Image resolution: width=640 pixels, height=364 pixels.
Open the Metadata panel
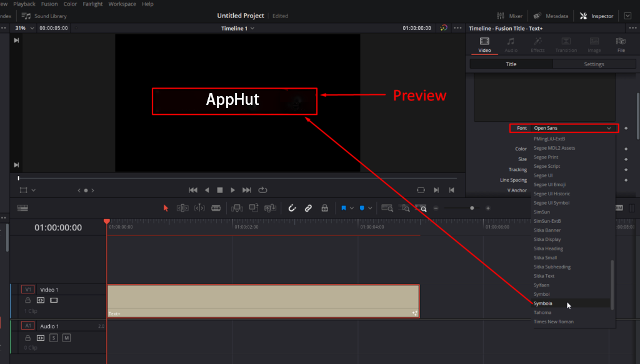tap(551, 16)
